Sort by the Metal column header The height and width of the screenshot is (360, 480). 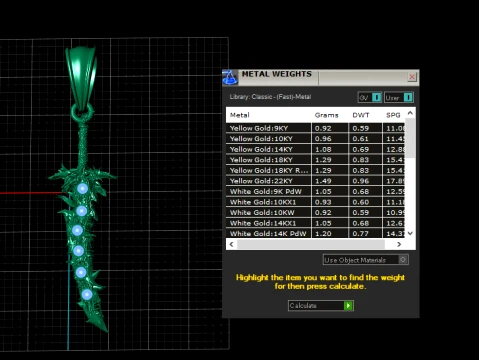point(240,115)
